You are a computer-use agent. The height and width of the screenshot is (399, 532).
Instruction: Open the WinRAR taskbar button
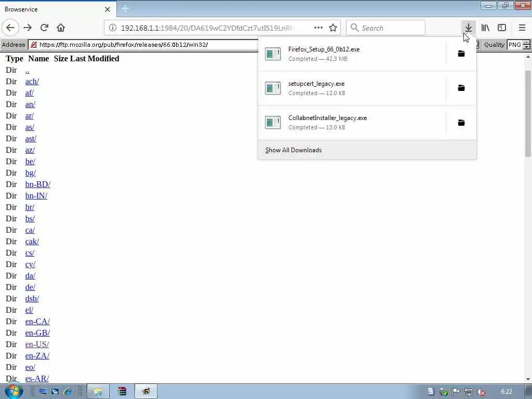(122, 392)
